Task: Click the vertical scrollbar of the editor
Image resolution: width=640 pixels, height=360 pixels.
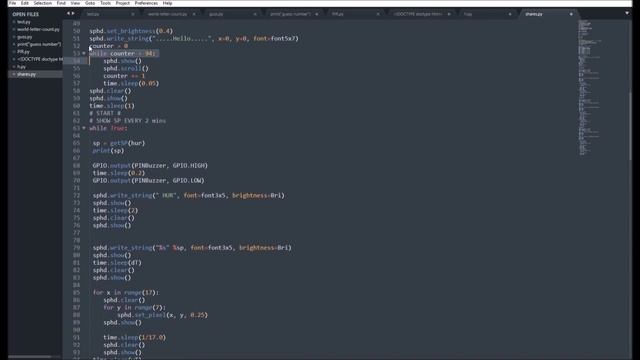Action: point(630,126)
